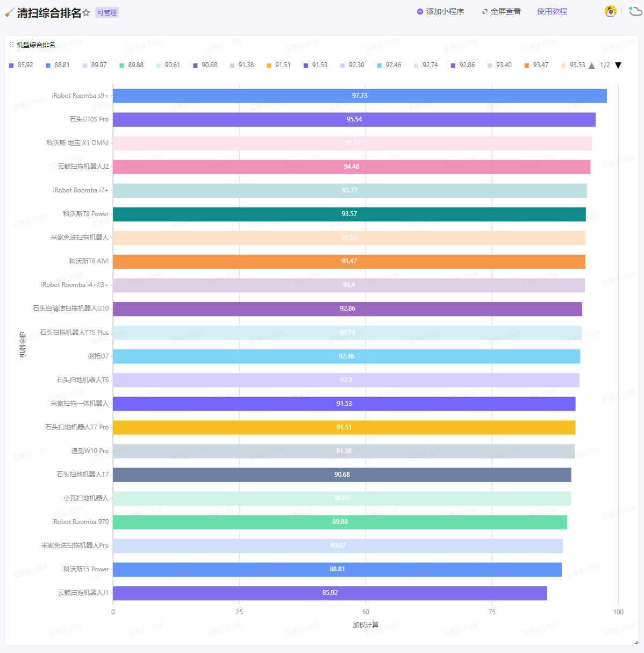This screenshot has width=644, height=653.
Task: Toggle the 92.74 legend entry
Action: (x=426, y=65)
